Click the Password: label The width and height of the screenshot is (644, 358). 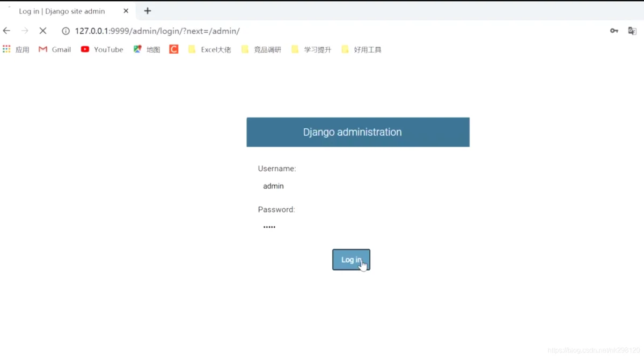coord(276,209)
